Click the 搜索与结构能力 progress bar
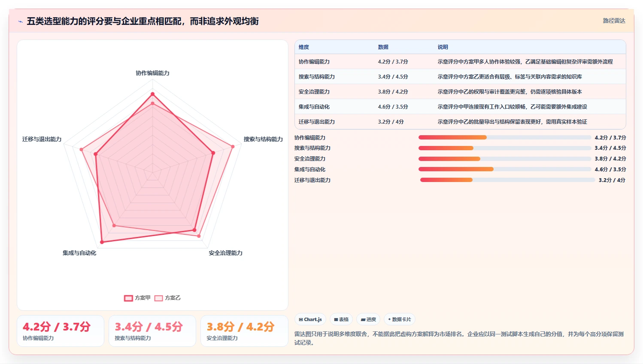This screenshot has width=643, height=364. click(x=505, y=148)
